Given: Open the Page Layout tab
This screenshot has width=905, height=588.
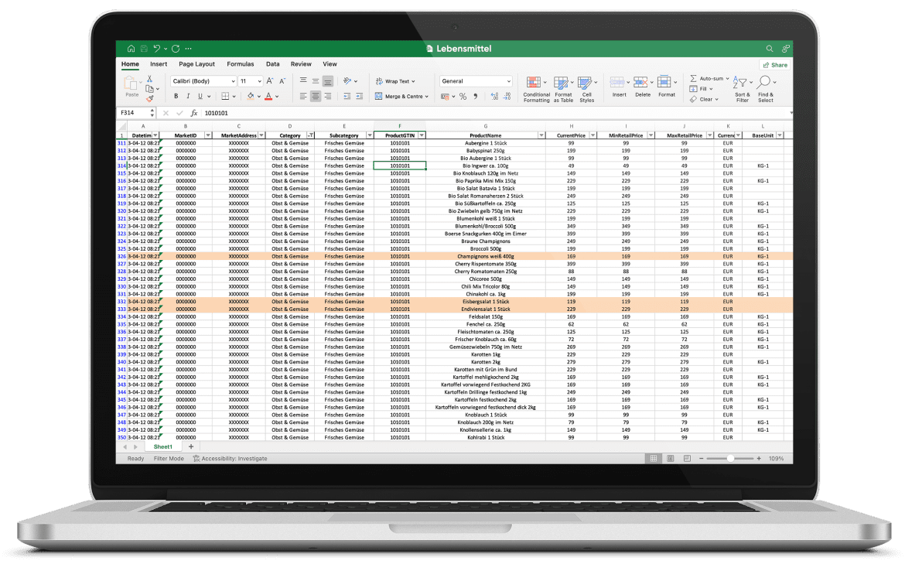Looking at the screenshot, I should [196, 64].
